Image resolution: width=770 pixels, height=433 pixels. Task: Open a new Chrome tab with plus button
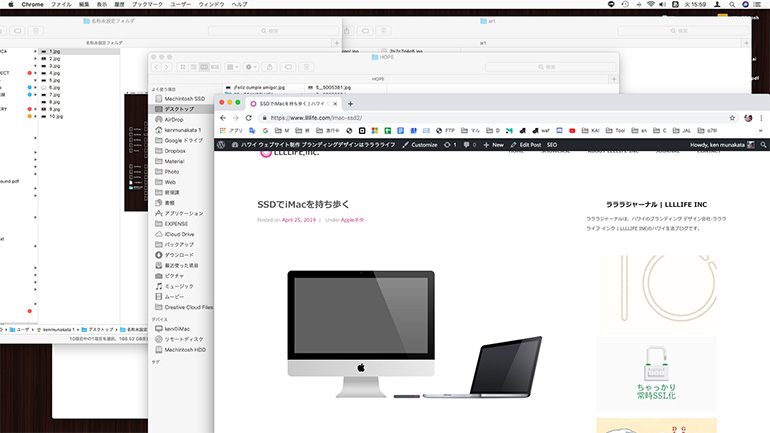[350, 103]
